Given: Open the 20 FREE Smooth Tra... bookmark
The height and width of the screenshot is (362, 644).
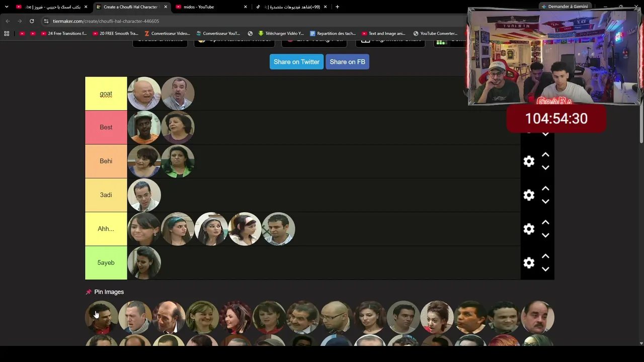Looking at the screenshot, I should [115, 34].
